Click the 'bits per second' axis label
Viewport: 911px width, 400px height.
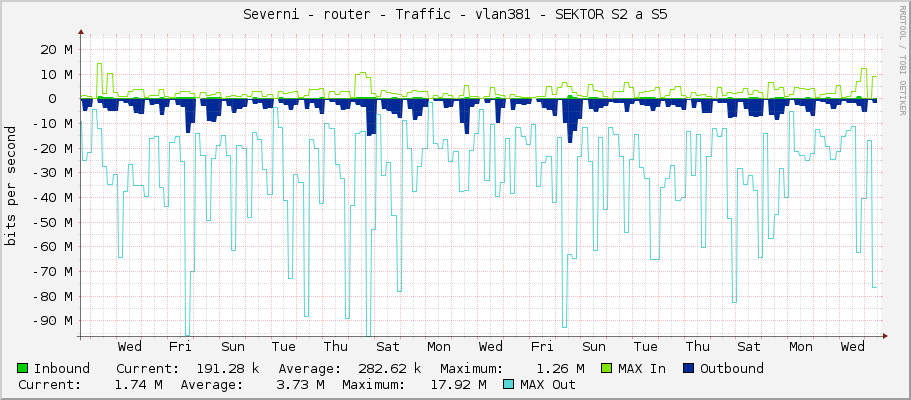10,186
